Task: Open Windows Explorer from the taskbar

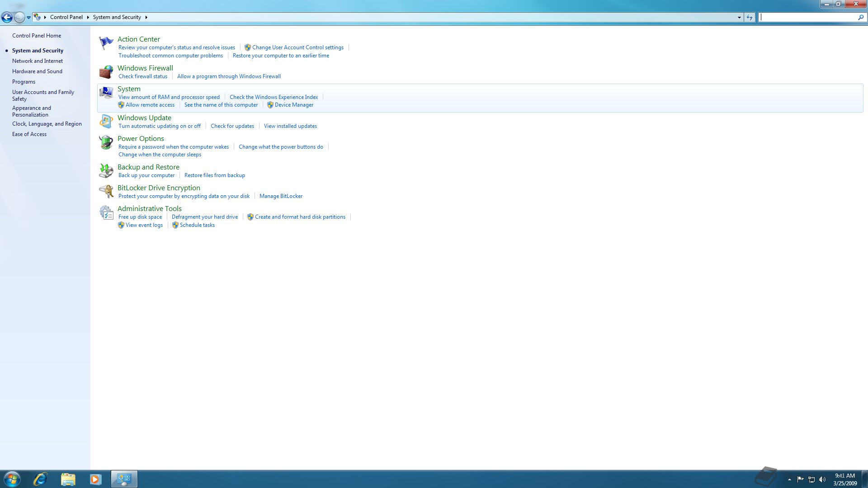Action: (68, 479)
